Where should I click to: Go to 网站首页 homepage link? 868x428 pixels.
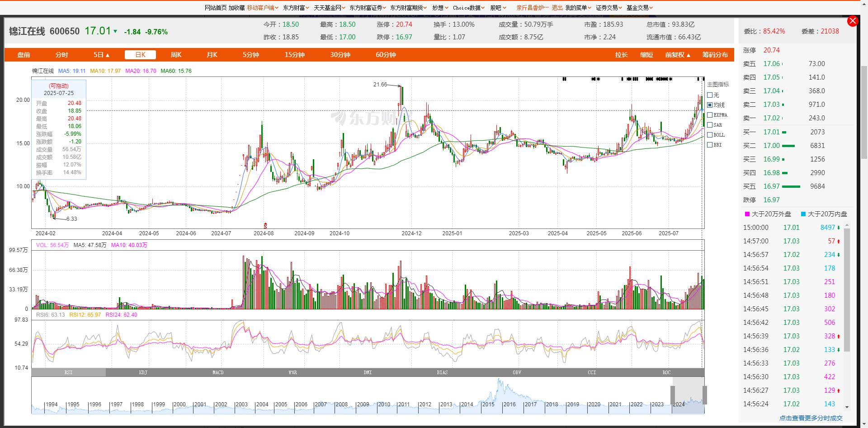click(216, 8)
